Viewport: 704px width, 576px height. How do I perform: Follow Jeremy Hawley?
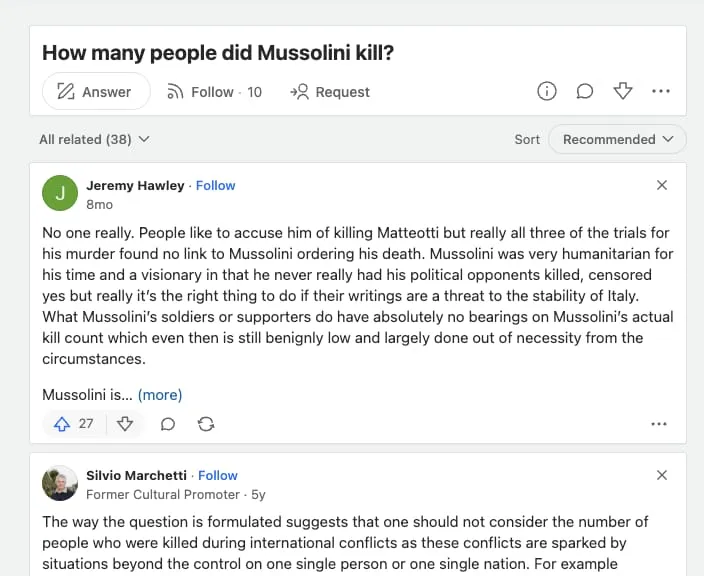tap(216, 185)
